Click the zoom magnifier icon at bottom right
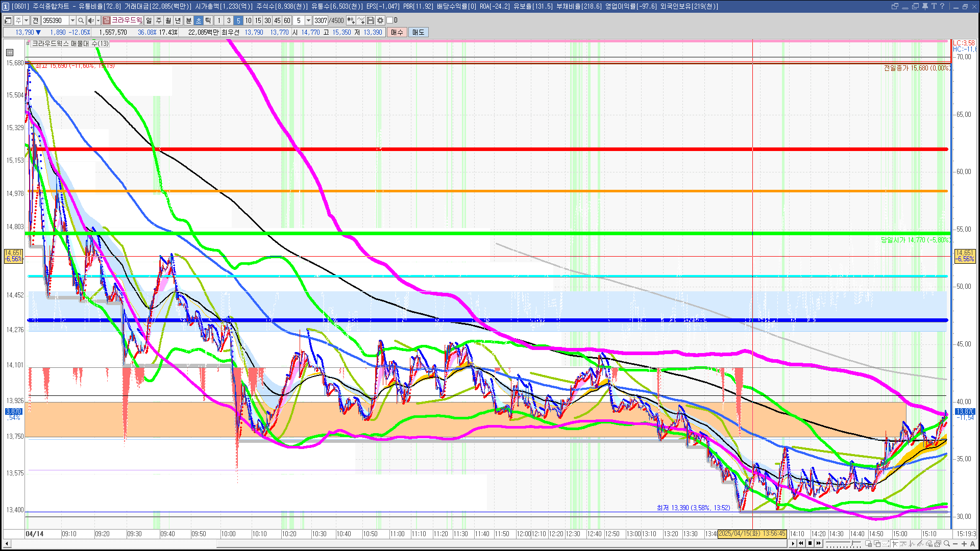Viewport: 980px width, 551px height. (947, 544)
